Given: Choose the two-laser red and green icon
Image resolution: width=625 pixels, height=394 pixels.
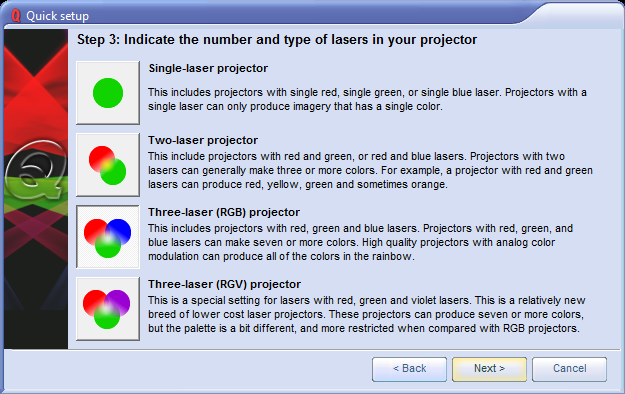Looking at the screenshot, I should click(x=108, y=165).
